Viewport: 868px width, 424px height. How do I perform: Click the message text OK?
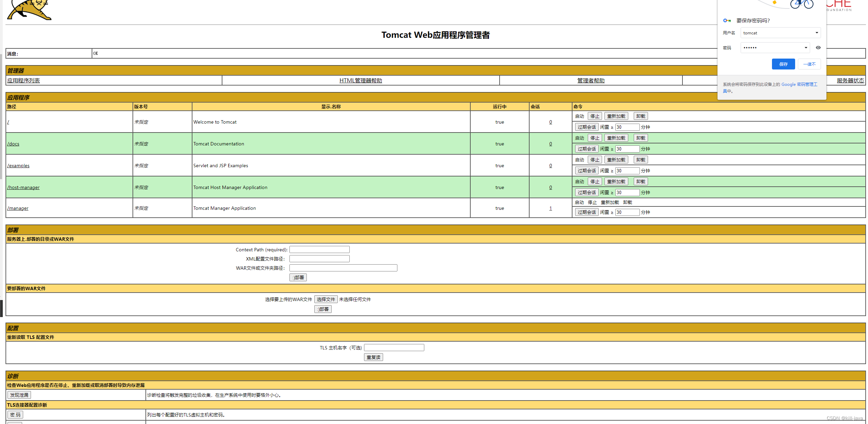pos(95,53)
